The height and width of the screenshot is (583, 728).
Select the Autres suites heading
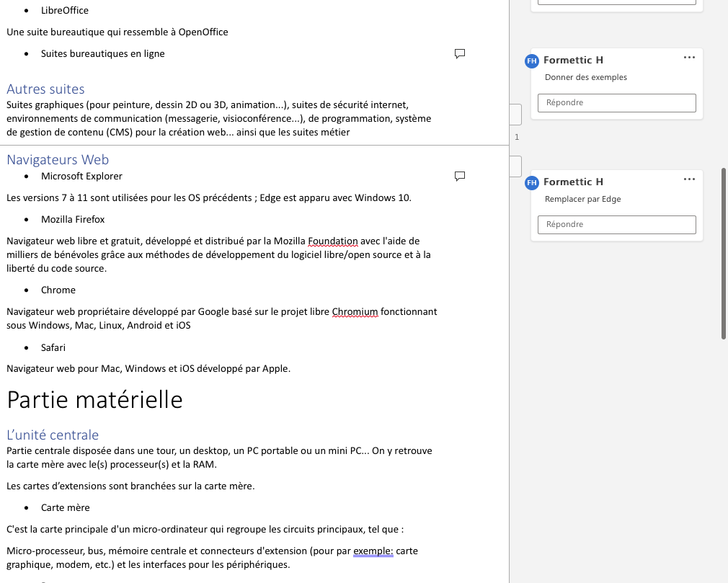click(x=45, y=89)
